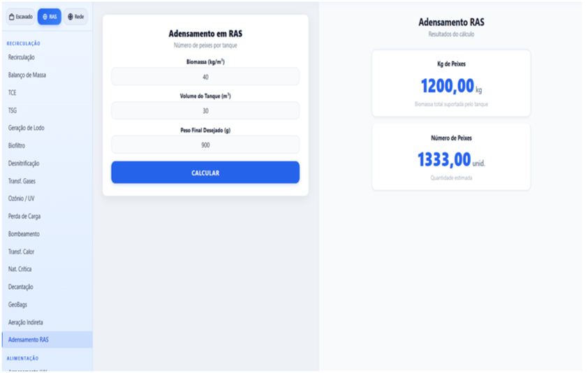Click 'Número de peixes por tanque' subtitle

(205, 45)
